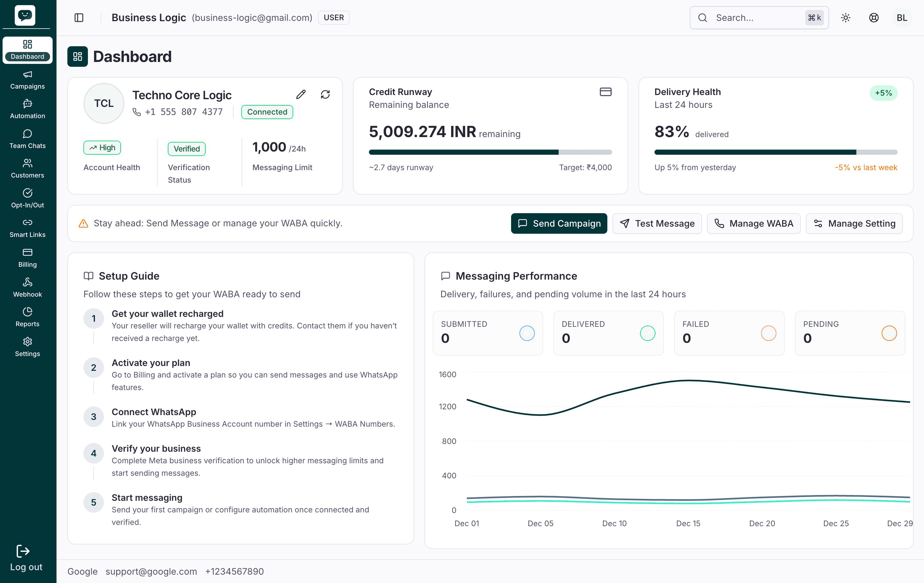Click the Setup Guide book icon
Screen dimensions: 924x583
coord(89,276)
